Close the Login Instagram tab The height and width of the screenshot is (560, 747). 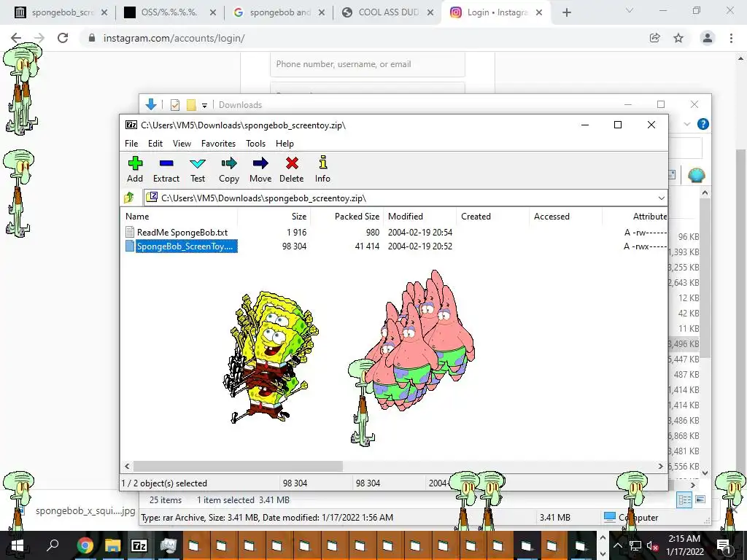(539, 13)
